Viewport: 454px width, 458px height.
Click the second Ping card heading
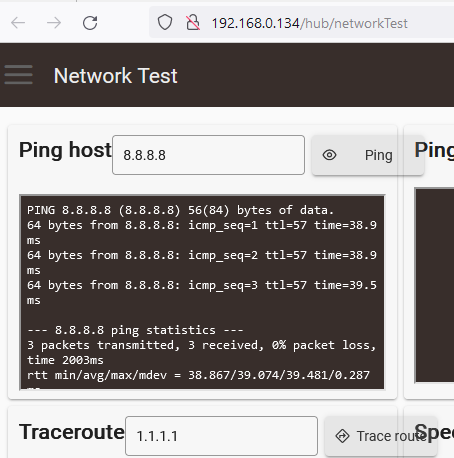coord(434,150)
